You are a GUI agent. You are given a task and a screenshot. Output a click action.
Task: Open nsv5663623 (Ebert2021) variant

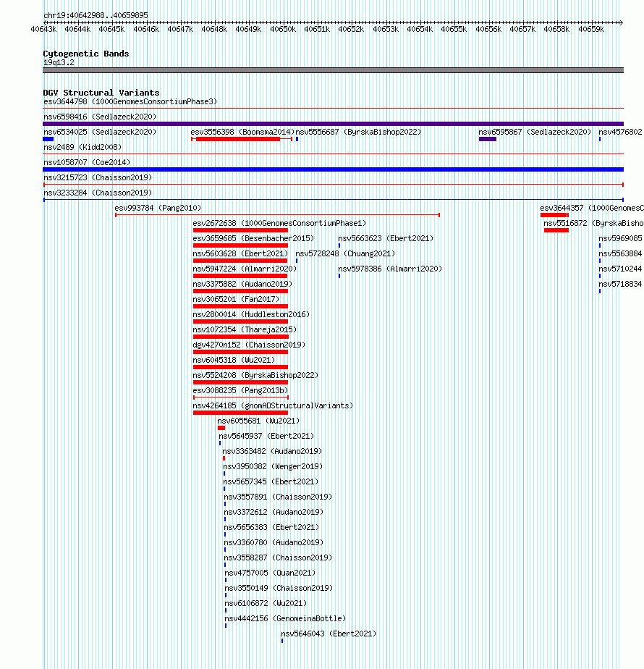click(x=386, y=238)
